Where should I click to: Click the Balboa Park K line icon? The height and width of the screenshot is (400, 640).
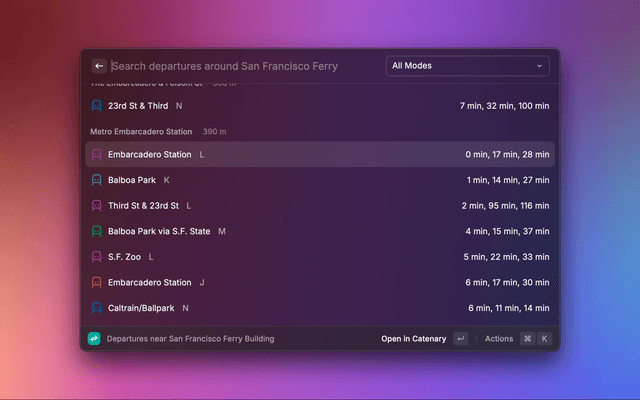97,180
